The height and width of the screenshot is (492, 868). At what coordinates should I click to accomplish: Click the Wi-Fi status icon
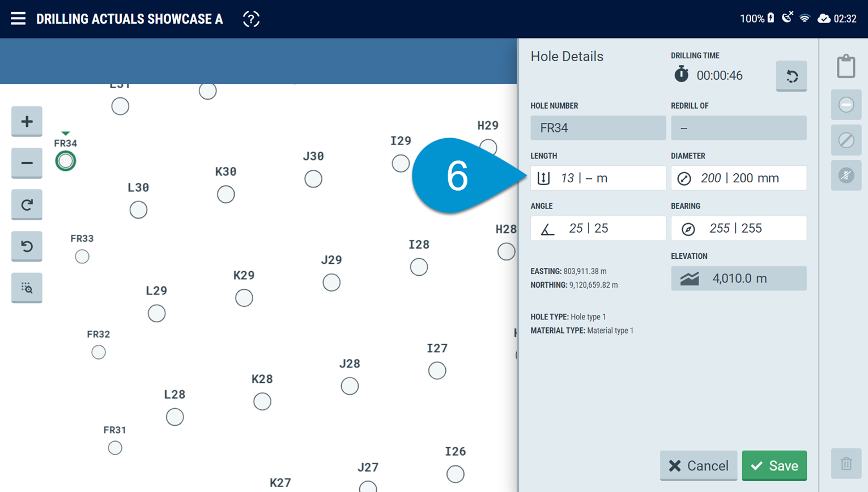click(805, 18)
